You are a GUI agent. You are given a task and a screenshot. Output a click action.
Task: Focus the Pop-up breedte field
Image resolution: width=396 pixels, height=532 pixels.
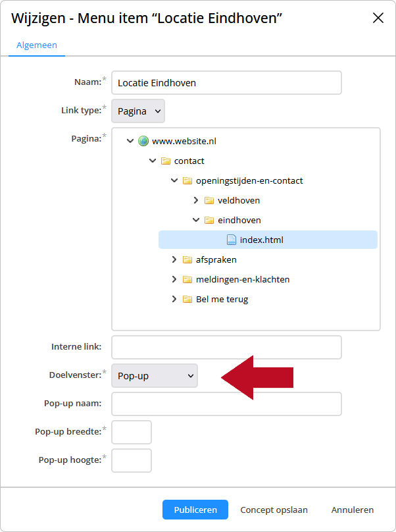[x=132, y=432]
